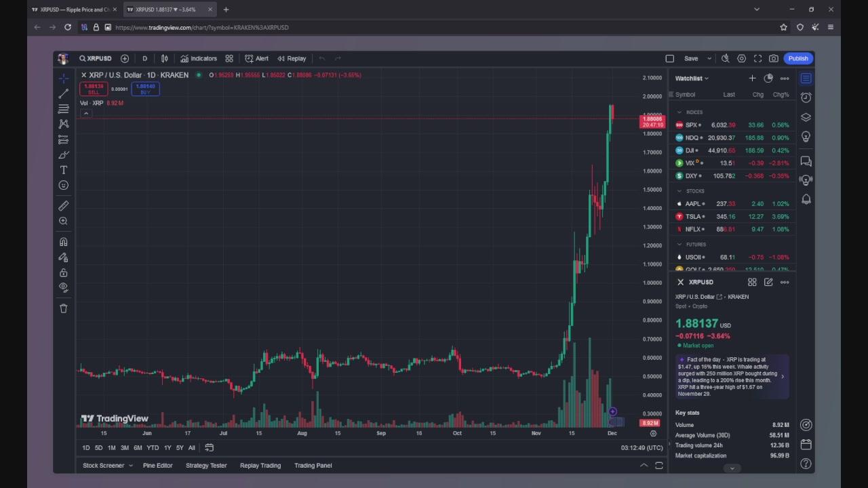
Task: Open watchlist advanced view pie icon
Action: pos(768,79)
